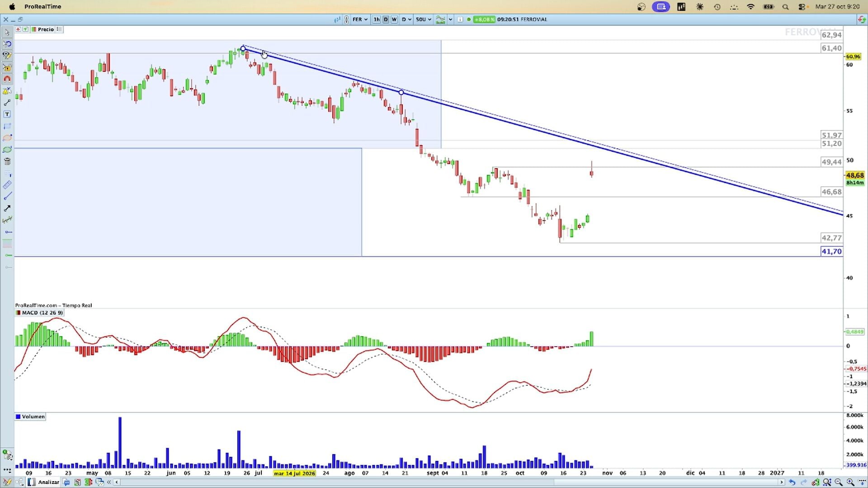
Task: Click the double left arrow in bottom bar
Action: click(x=109, y=482)
